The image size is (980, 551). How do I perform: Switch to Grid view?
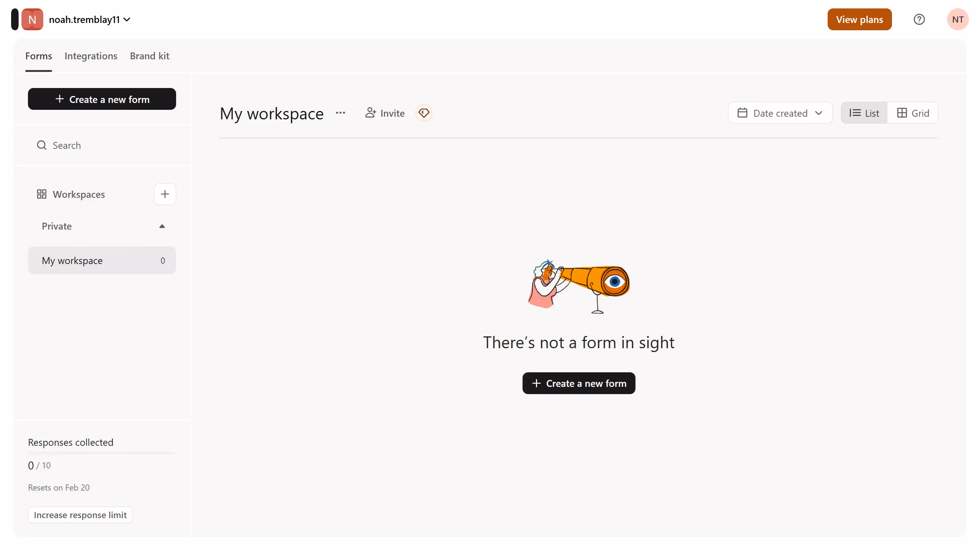913,113
